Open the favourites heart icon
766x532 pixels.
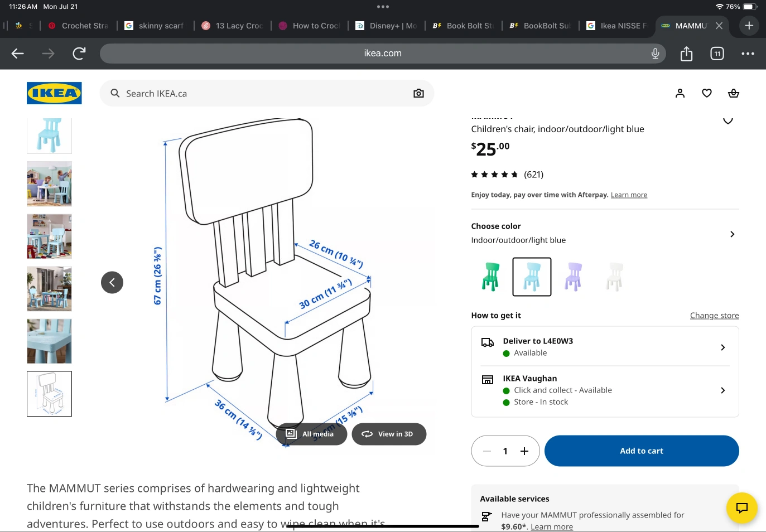(707, 93)
